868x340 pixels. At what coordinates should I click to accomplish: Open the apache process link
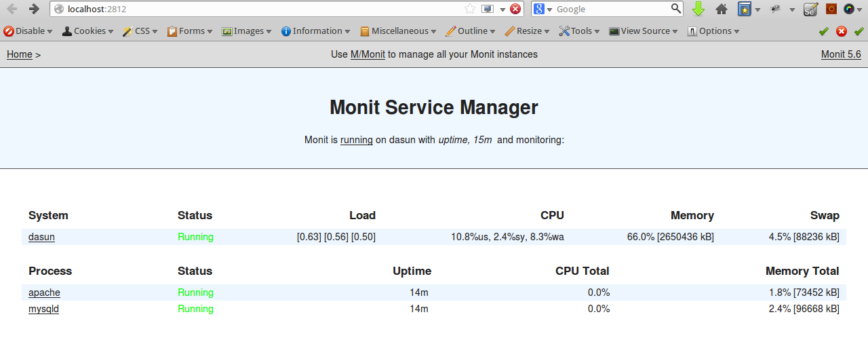44,292
